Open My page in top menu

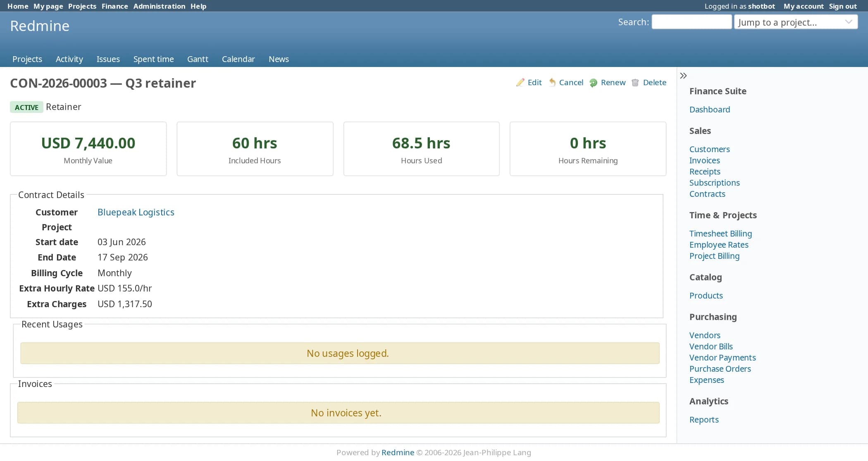tap(48, 6)
